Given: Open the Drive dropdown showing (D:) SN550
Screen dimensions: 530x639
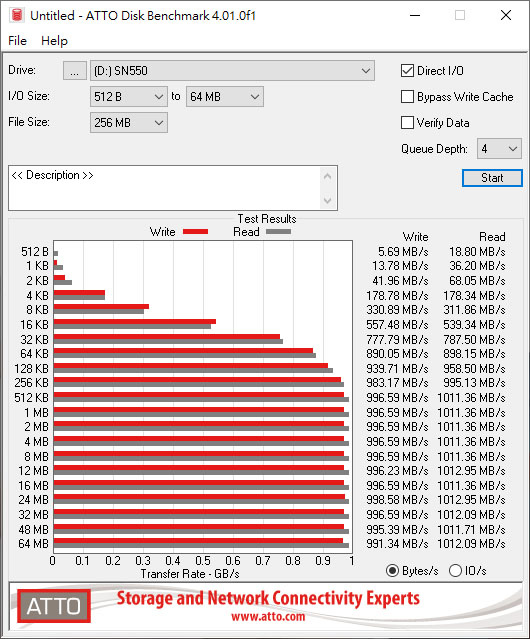Looking at the screenshot, I should (232, 71).
